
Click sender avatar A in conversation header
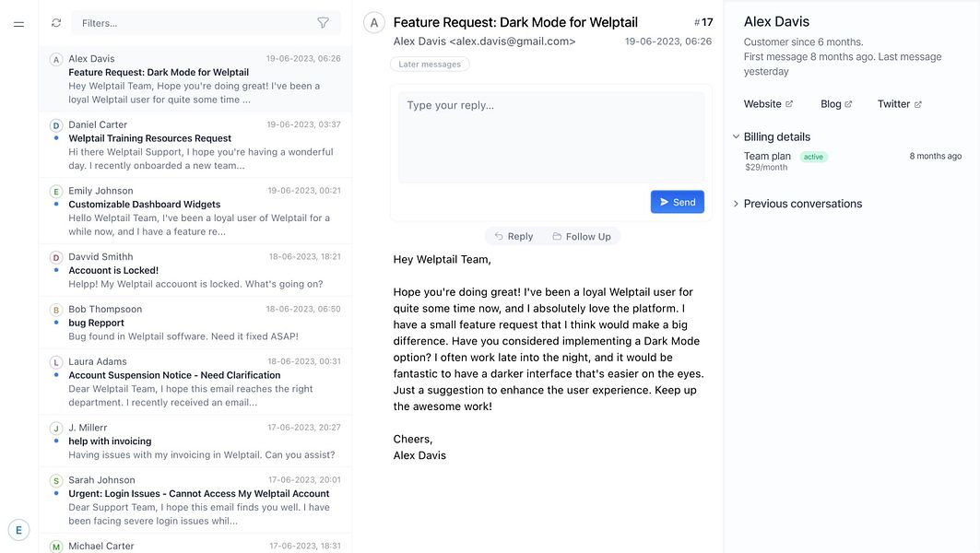(373, 23)
